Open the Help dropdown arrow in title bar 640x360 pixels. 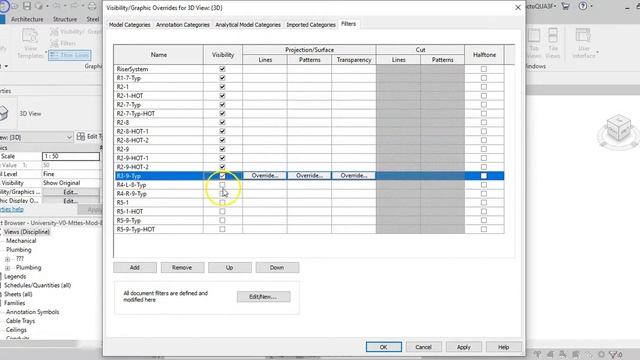point(591,6)
